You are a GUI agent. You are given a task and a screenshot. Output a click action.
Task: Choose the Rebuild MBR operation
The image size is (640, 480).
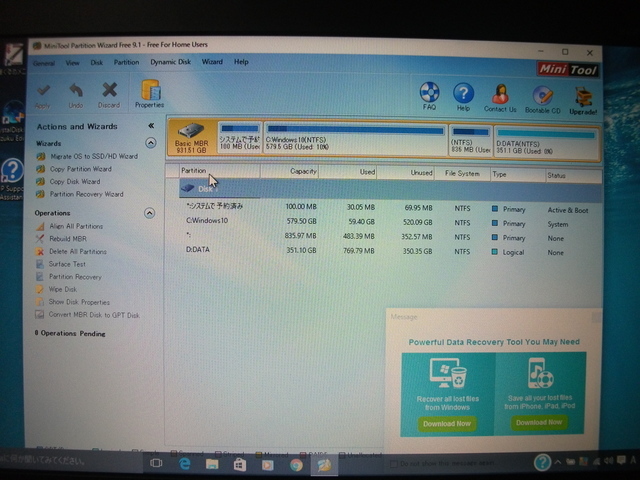(x=68, y=239)
